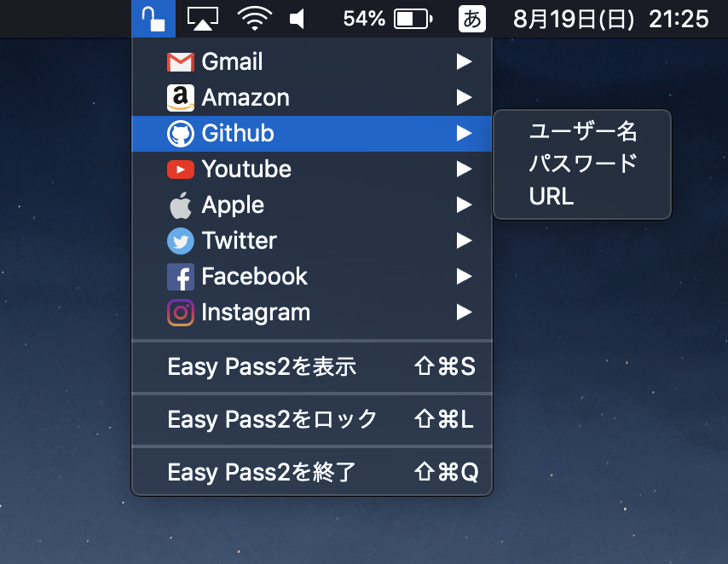Select the Instagram entry label
This screenshot has height=564, width=728.
[256, 313]
